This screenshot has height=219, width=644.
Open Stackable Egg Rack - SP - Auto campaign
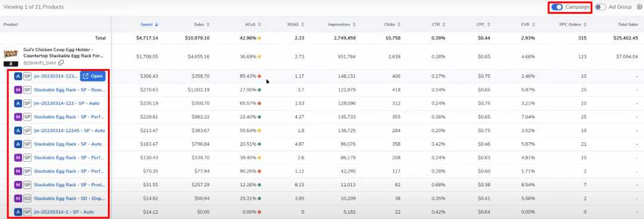pos(67,144)
